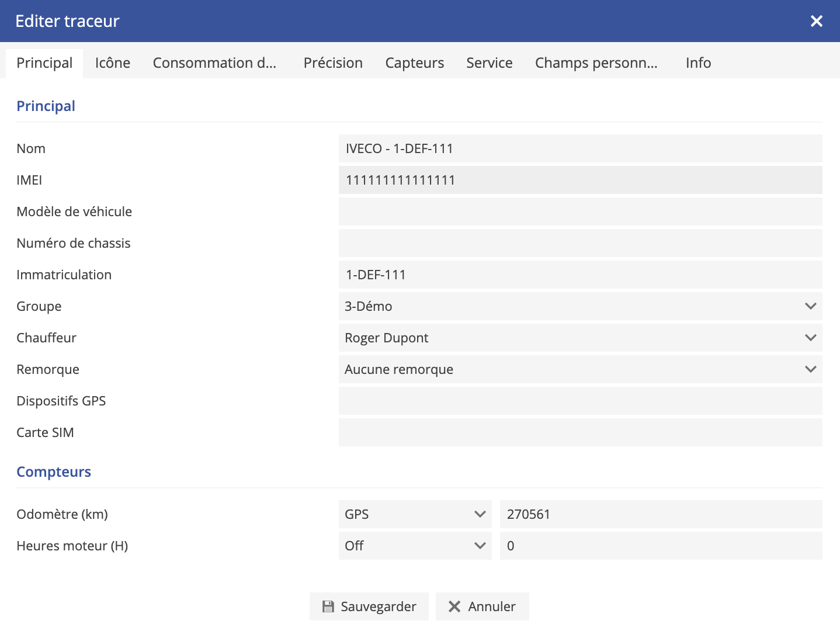The image size is (840, 638).
Task: Click the Nom input field
Action: (580, 148)
